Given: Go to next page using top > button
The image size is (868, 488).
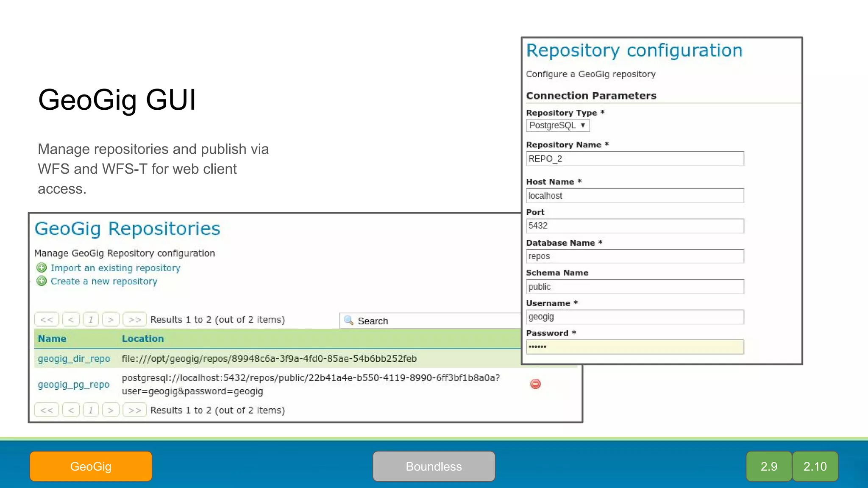Looking at the screenshot, I should 111,319.
